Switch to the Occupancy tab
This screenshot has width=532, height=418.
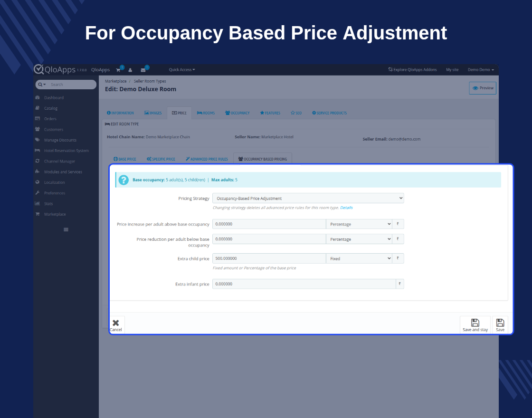coord(237,113)
